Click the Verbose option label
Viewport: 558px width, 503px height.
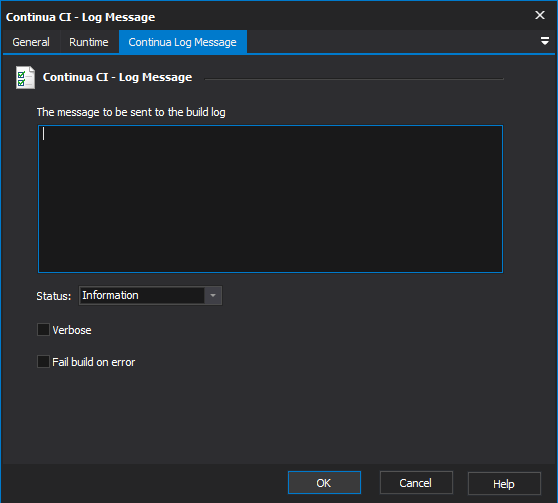(72, 330)
